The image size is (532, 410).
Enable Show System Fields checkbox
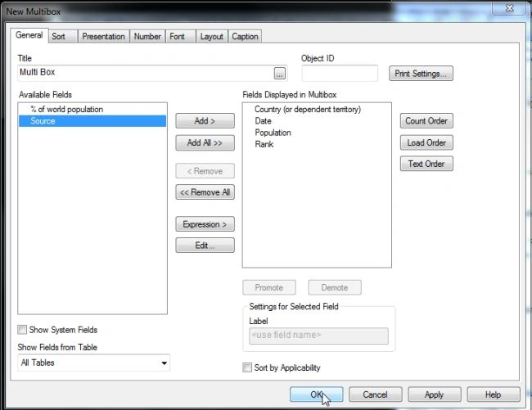coord(22,330)
